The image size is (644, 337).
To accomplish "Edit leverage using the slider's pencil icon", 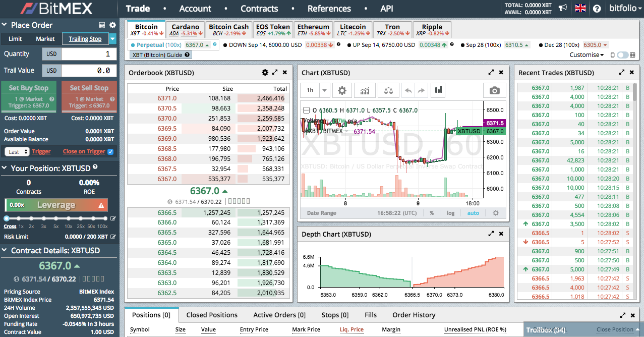I will point(113,218).
